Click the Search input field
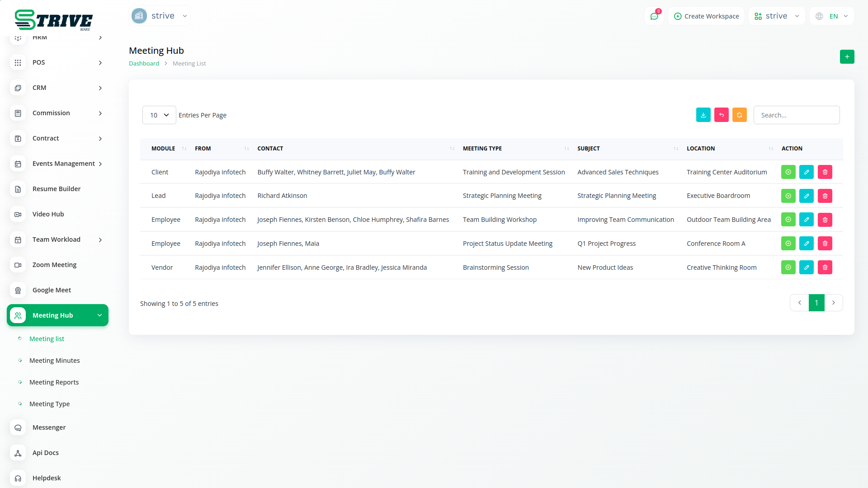 click(x=796, y=115)
